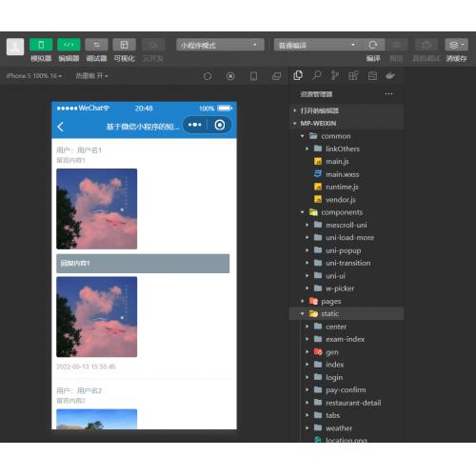
Task: Tap the back arrow in mini program
Action: click(61, 127)
